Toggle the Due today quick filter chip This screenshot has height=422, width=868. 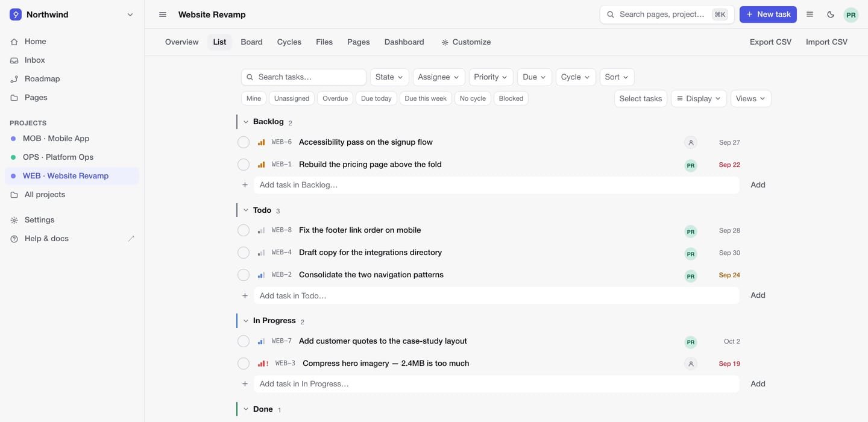pos(376,98)
